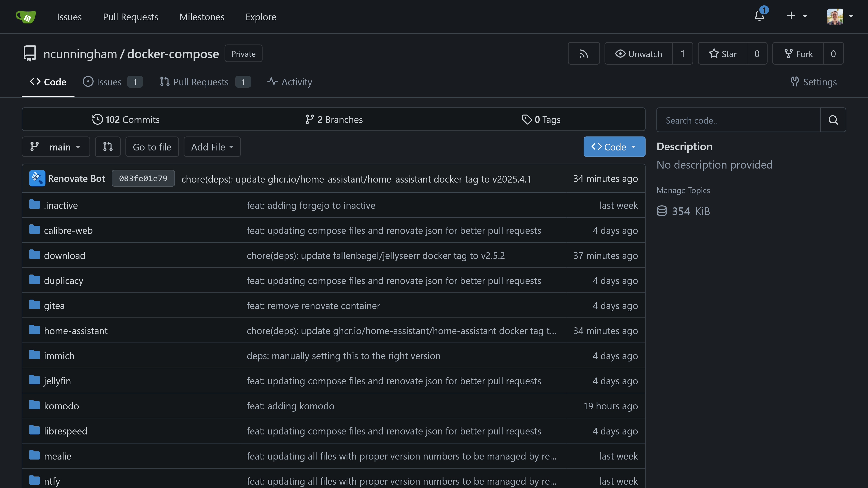Click Manage Topics link
The width and height of the screenshot is (868, 488).
(x=683, y=190)
